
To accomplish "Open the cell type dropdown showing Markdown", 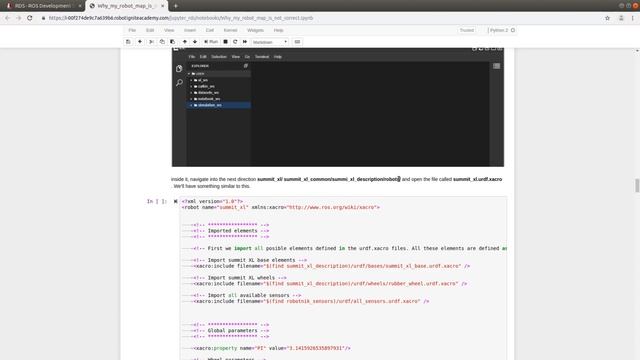I will coord(270,42).
